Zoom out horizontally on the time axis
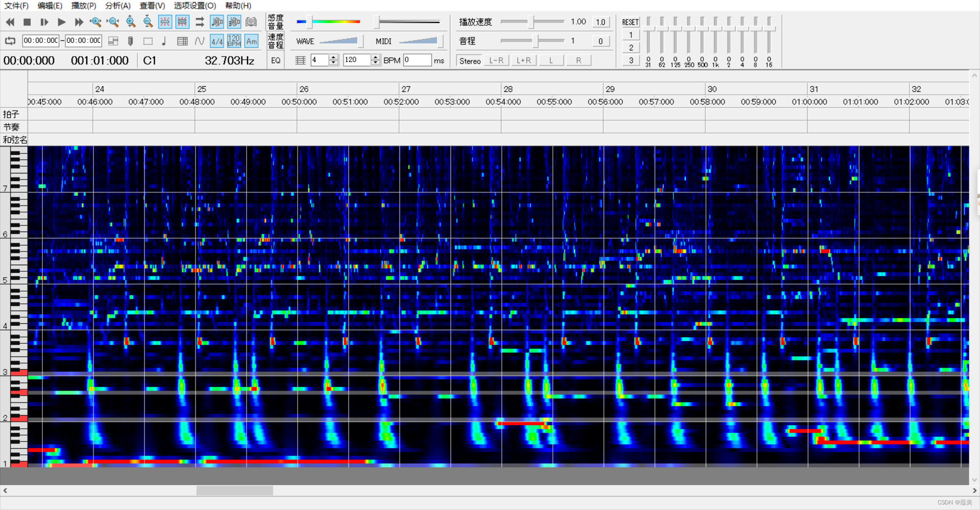This screenshot has height=510, width=980. point(113,22)
